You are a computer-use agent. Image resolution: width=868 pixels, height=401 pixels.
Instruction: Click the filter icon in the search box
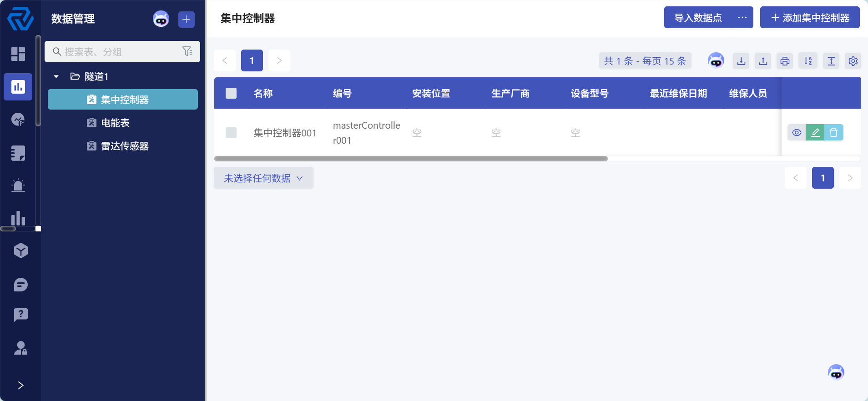(187, 51)
